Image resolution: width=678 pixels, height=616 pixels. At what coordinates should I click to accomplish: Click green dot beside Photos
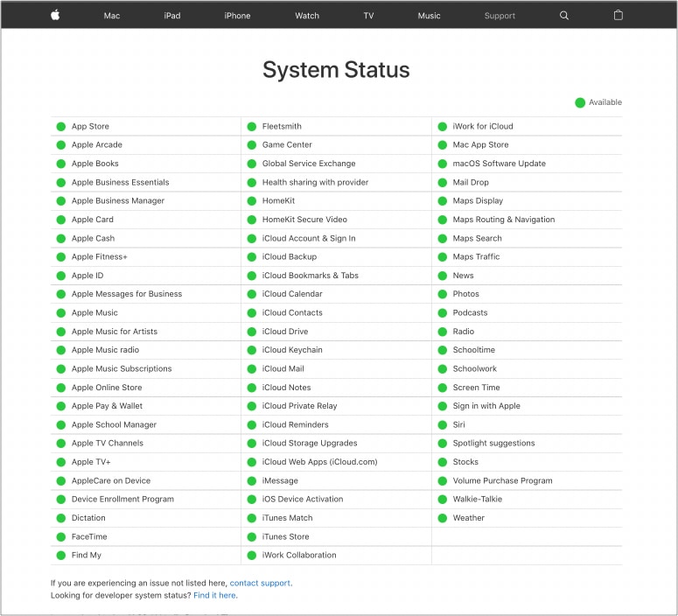(443, 294)
